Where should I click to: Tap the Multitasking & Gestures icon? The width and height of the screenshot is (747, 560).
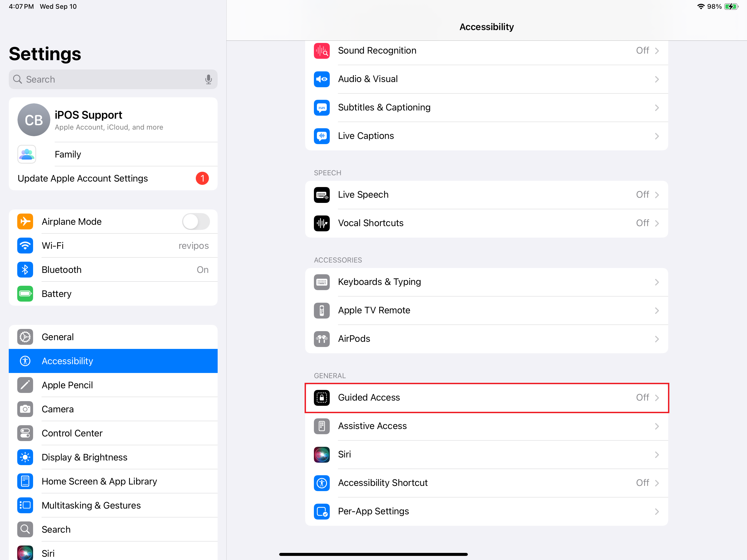tap(25, 505)
